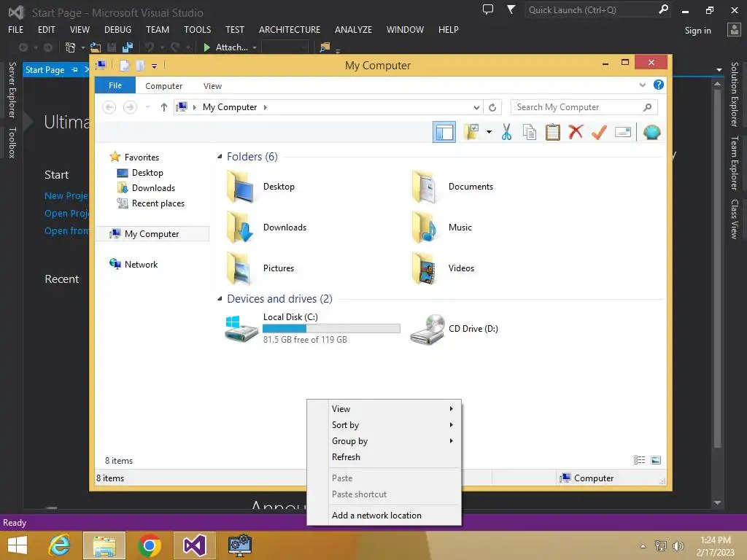747x560 pixels.
Task: Open Customize Quick Access Toolbar dropdown
Action: pos(155,66)
